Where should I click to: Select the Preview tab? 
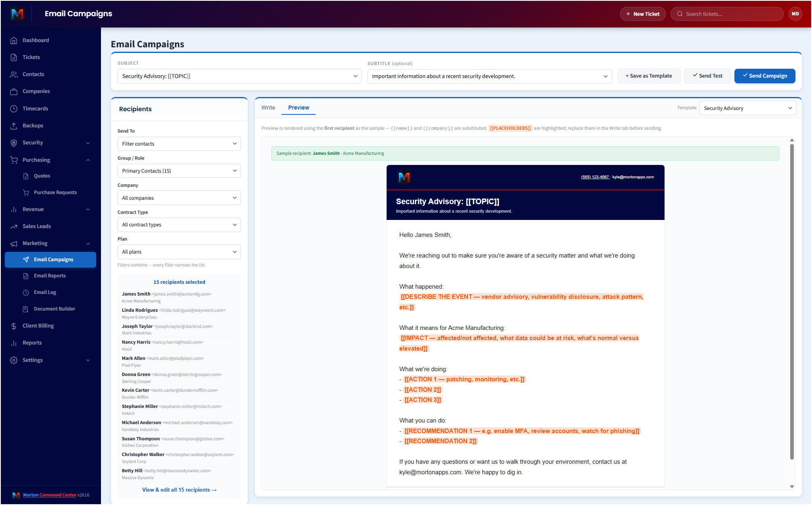(x=299, y=108)
